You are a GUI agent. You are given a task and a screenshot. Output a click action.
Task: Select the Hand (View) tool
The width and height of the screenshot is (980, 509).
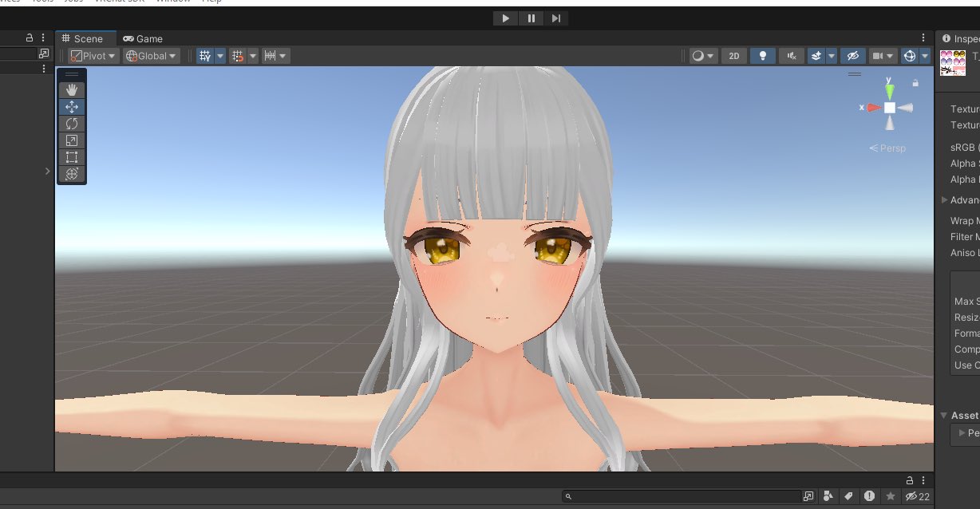click(x=72, y=90)
